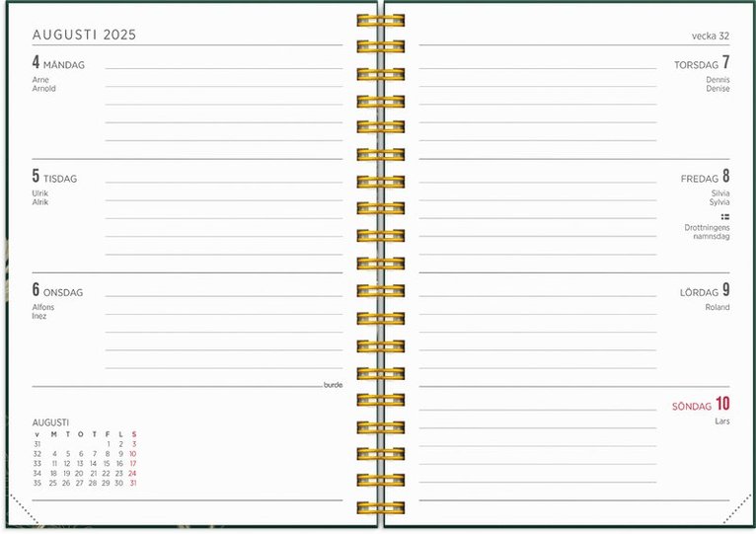Open the 5 Tisdag day entry
The width and height of the screenshot is (756, 534).
[54, 178]
